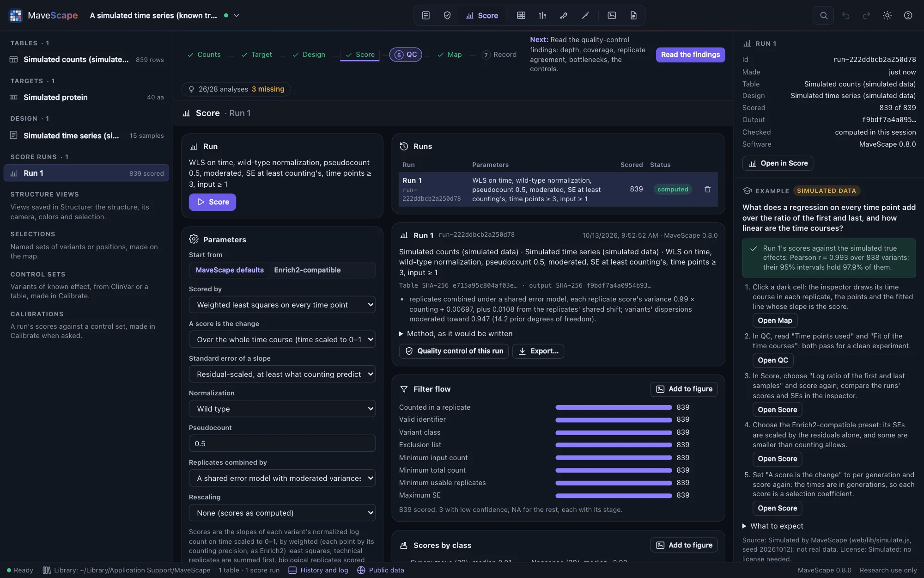Viewport: 924px width, 578px height.
Task: Click the MaveScape logo icon
Action: point(16,15)
